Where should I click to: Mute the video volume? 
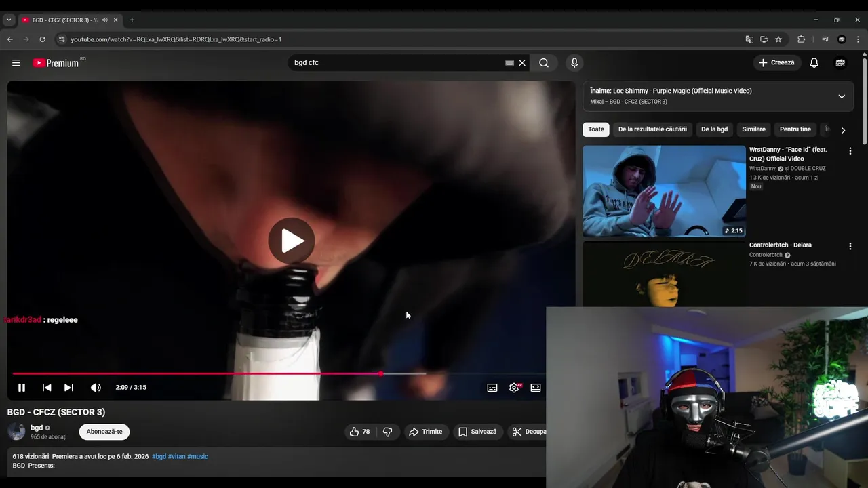(x=96, y=388)
